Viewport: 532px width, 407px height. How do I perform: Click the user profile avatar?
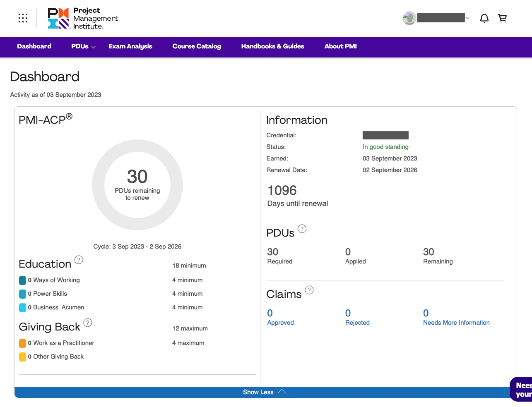409,18
